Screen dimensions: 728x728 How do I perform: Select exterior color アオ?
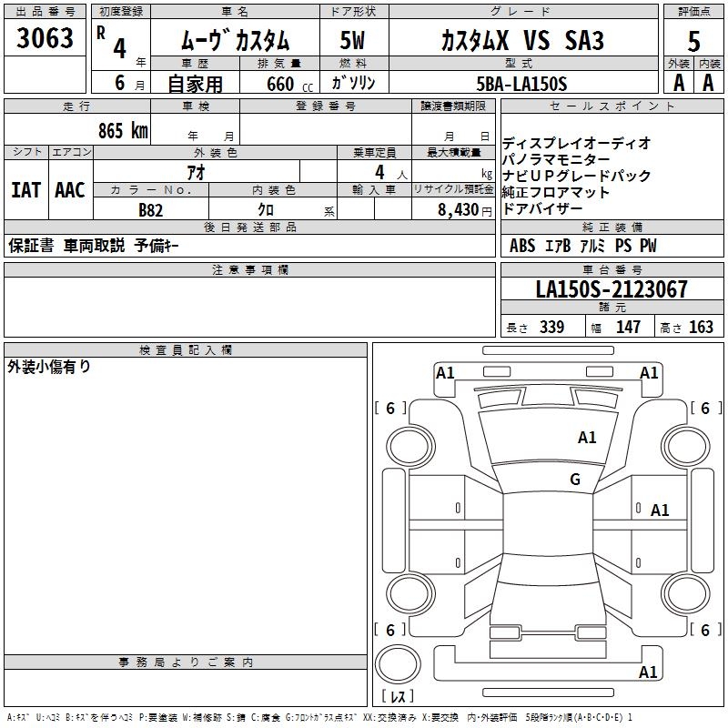click(x=196, y=172)
